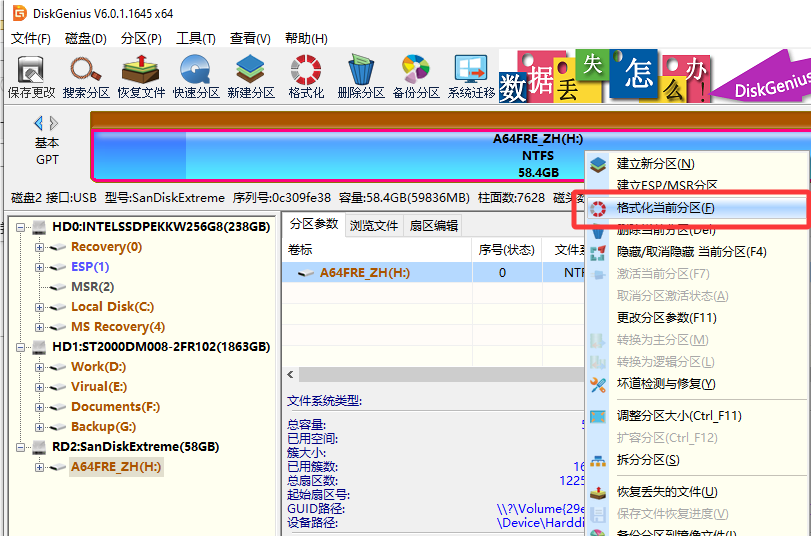Select A64FRE_ZH(H:) row in partition table
This screenshot has width=811, height=536.
pos(433,273)
